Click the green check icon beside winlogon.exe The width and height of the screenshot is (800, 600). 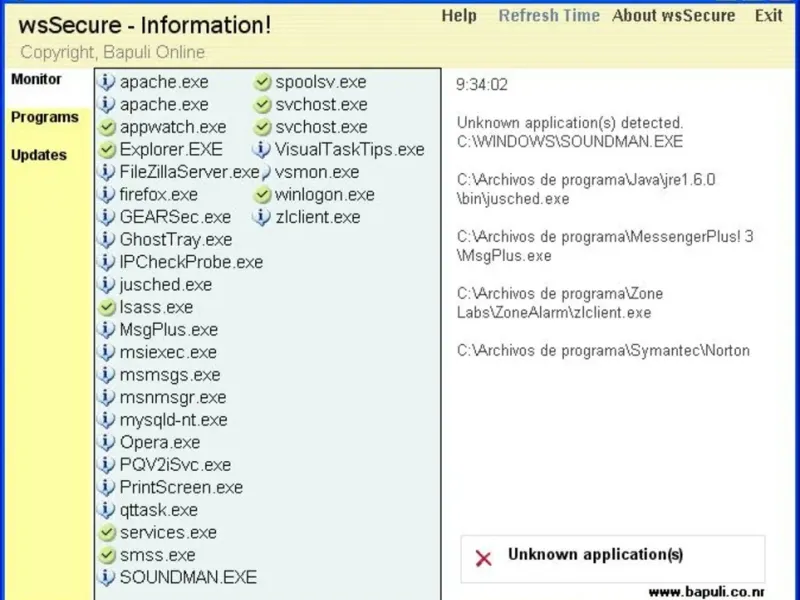click(x=262, y=195)
